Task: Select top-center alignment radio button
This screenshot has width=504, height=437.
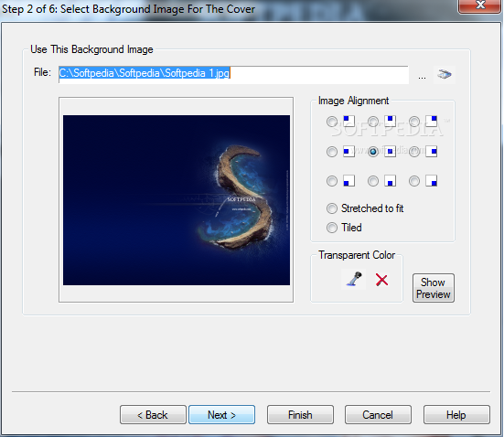Action: 373,122
